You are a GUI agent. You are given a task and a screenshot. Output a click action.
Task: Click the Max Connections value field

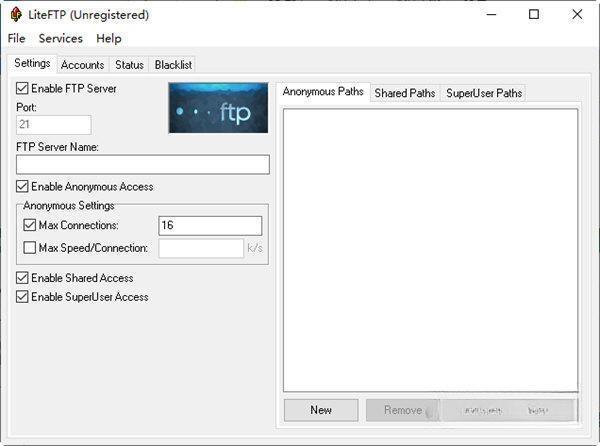pyautogui.click(x=210, y=226)
